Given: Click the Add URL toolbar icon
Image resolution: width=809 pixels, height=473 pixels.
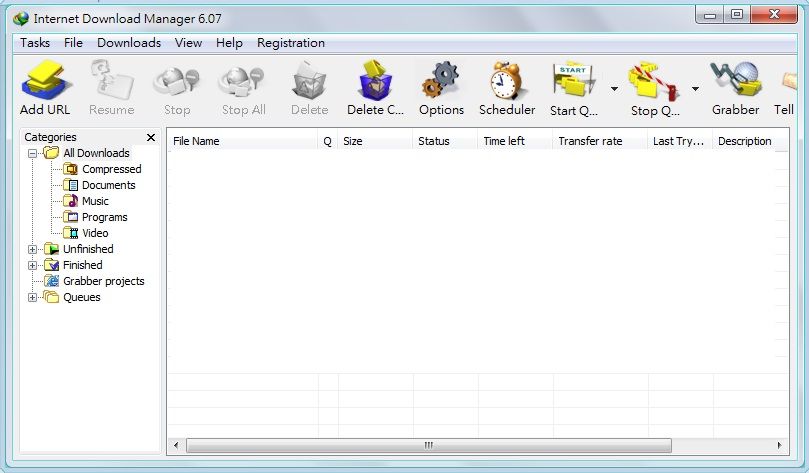Looking at the screenshot, I should pyautogui.click(x=44, y=80).
